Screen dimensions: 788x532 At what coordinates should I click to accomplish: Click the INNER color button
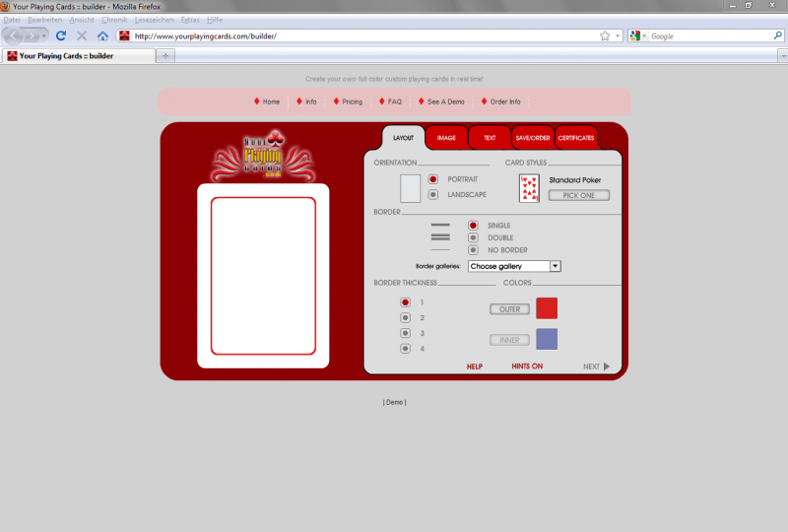(x=509, y=340)
